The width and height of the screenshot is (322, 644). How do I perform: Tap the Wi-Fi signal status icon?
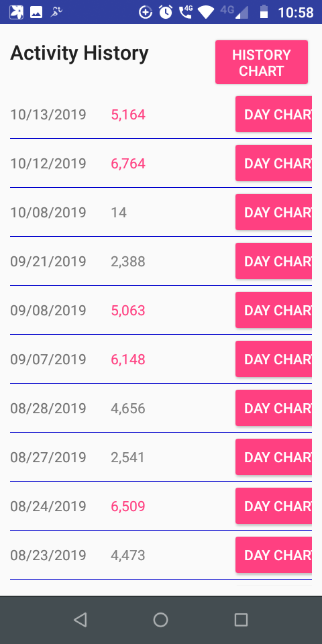(x=206, y=12)
